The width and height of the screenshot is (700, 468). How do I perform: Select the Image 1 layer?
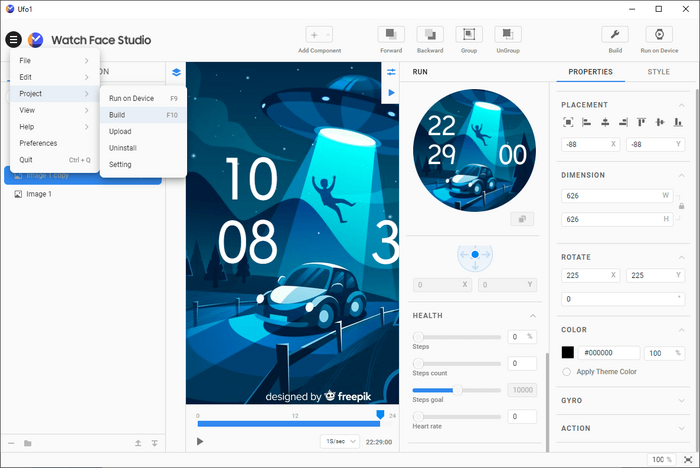pyautogui.click(x=39, y=194)
